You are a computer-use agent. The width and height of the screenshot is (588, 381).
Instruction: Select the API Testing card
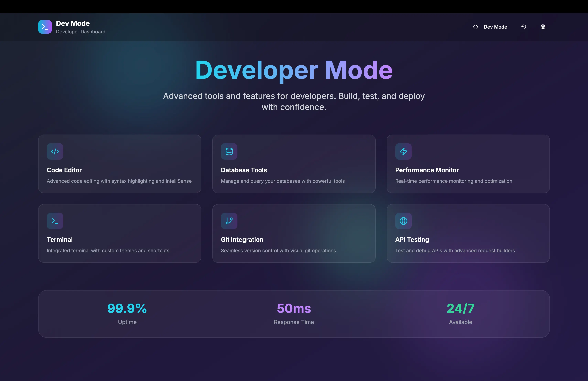tap(468, 233)
